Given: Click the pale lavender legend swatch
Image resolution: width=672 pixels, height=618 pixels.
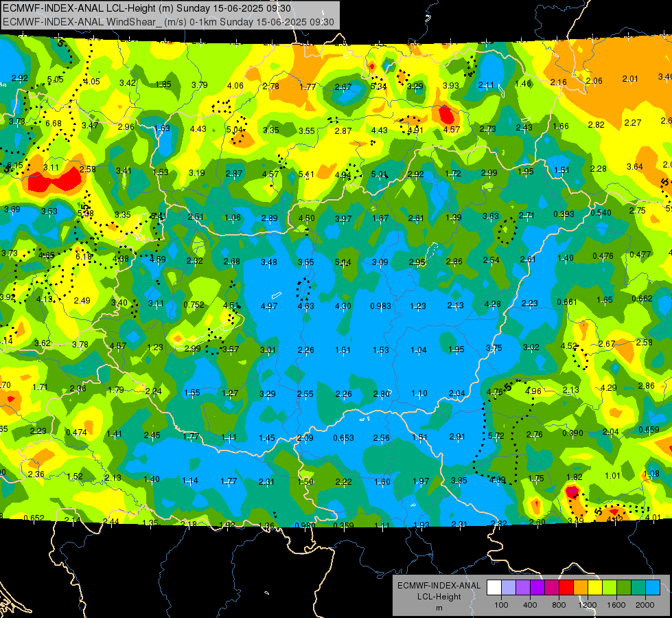Looking at the screenshot, I should coord(509,588).
